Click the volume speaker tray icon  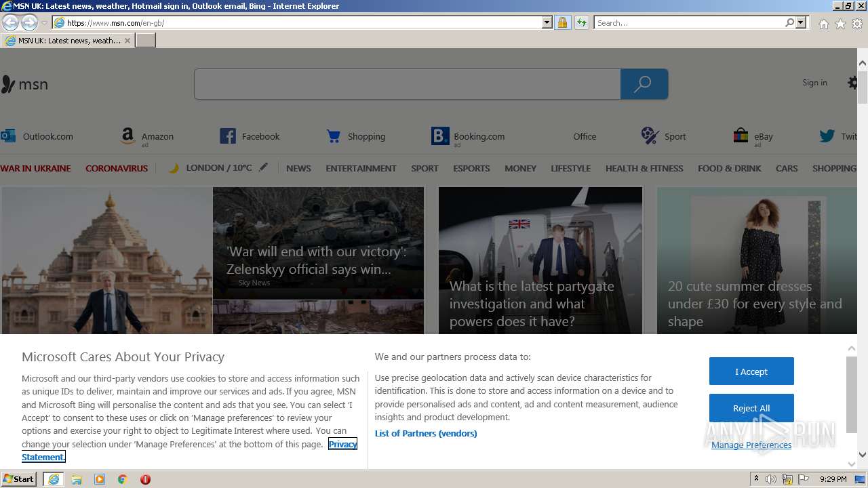click(771, 479)
